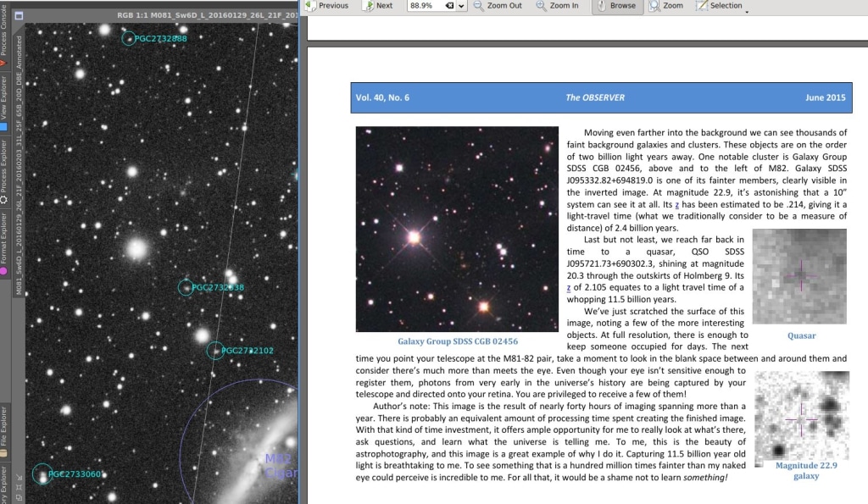The width and height of the screenshot is (868, 504).
Task: Click the PGC2733060 annotation label
Action: point(75,474)
